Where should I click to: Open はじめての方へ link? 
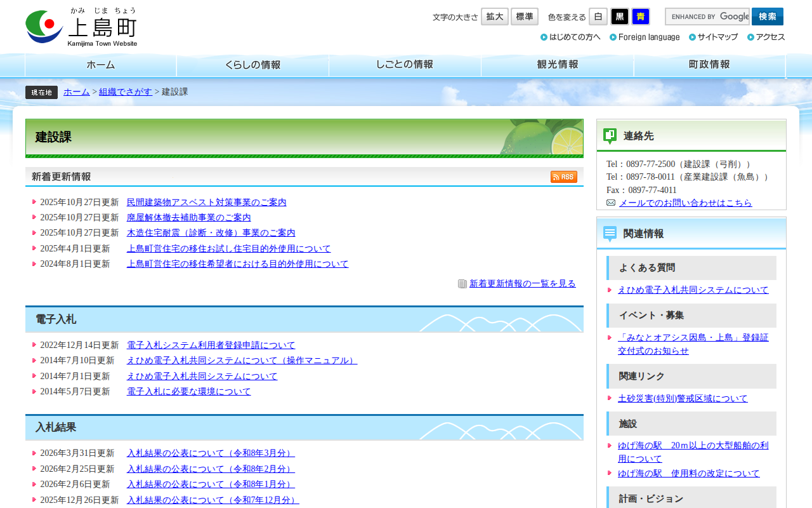(x=570, y=37)
